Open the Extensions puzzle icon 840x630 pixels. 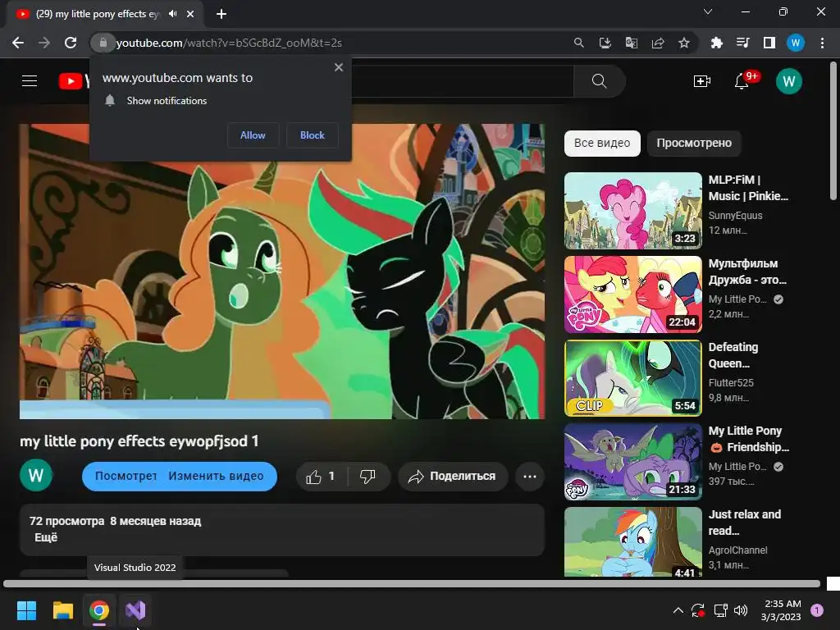point(716,43)
